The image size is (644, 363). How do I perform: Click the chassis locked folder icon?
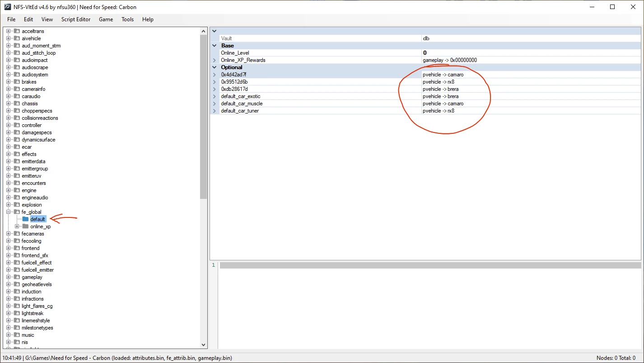click(x=17, y=104)
